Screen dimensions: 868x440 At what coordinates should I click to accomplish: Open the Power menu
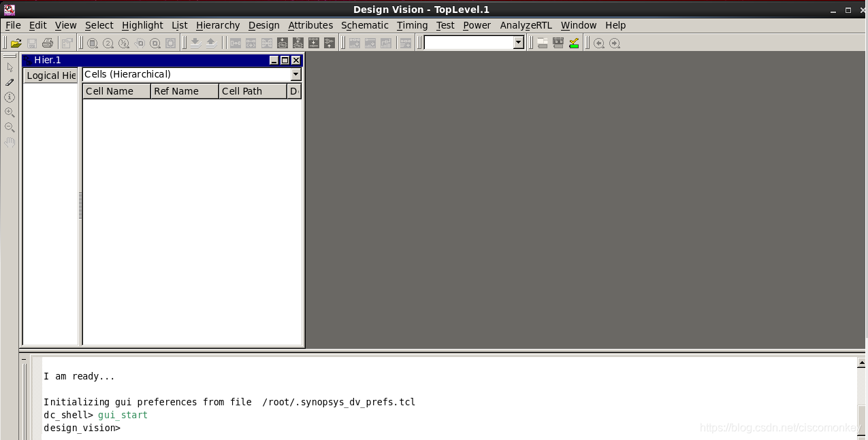pos(477,25)
